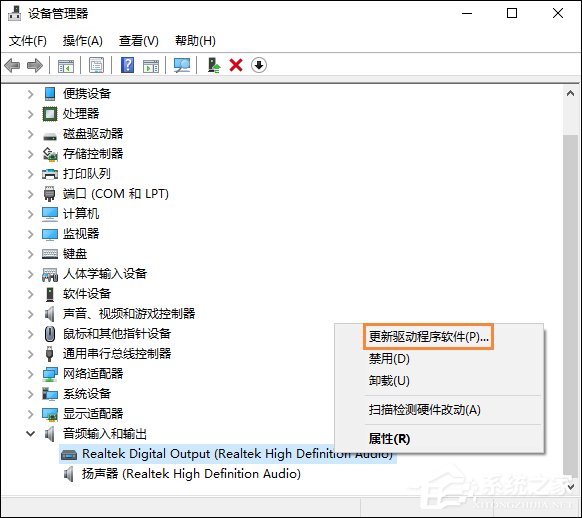Open the 帮助(H) menu
The width and height of the screenshot is (582, 518).
click(195, 40)
